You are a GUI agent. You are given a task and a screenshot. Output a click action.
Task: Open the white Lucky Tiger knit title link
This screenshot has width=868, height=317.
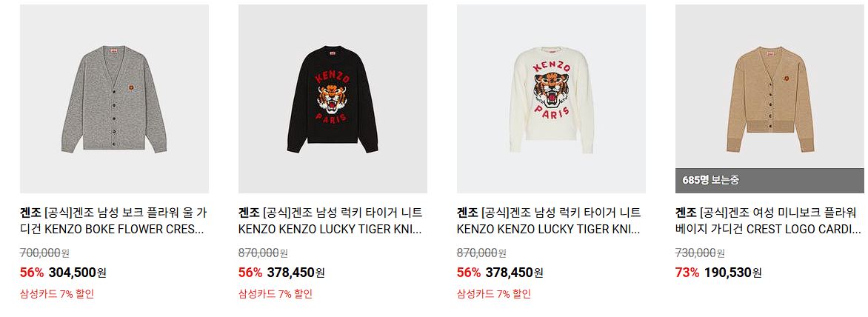pos(549,220)
